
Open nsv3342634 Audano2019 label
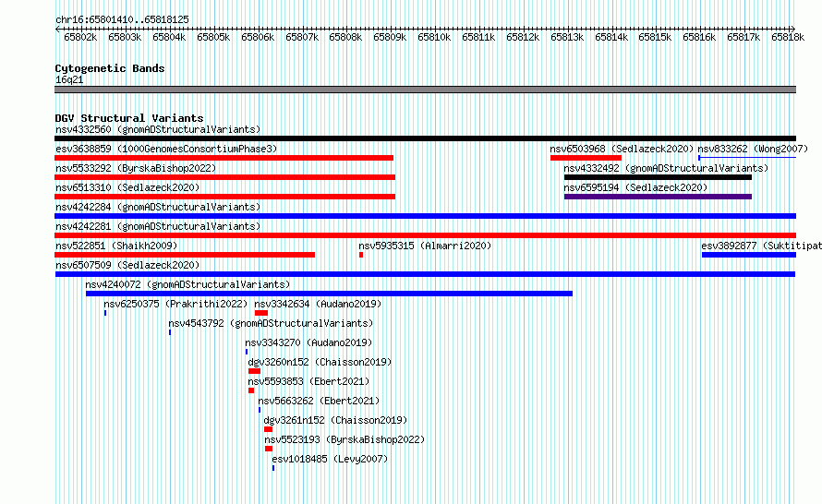tap(318, 304)
